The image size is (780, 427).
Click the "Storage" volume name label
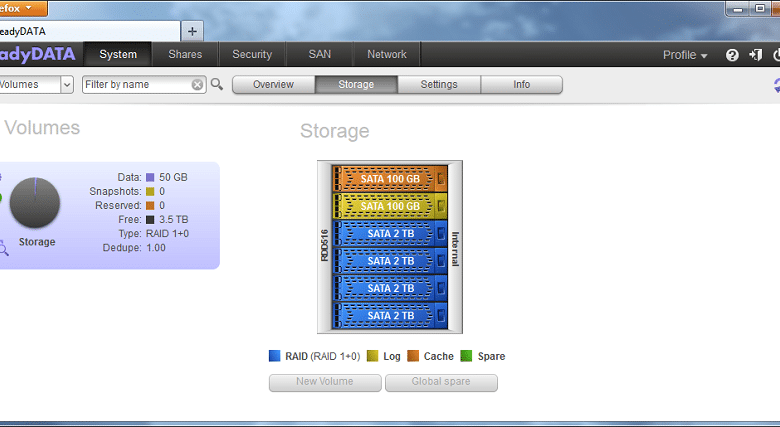tap(37, 242)
